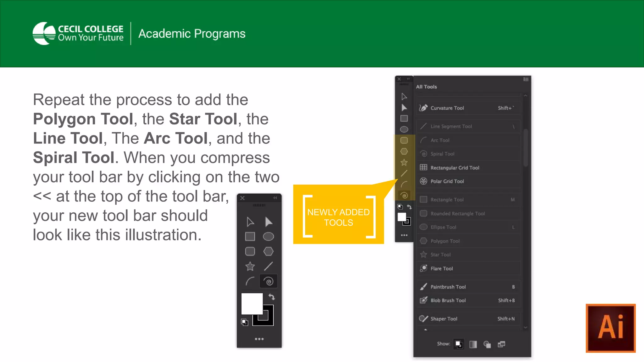The image size is (644, 362).
Task: Choose Curvature Tool from All Tools list
Action: pos(447,108)
